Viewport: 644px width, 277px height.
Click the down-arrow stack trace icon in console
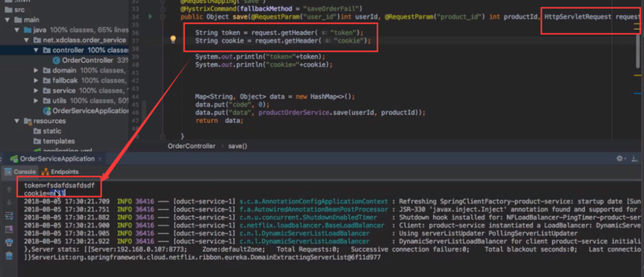[x=9, y=202]
